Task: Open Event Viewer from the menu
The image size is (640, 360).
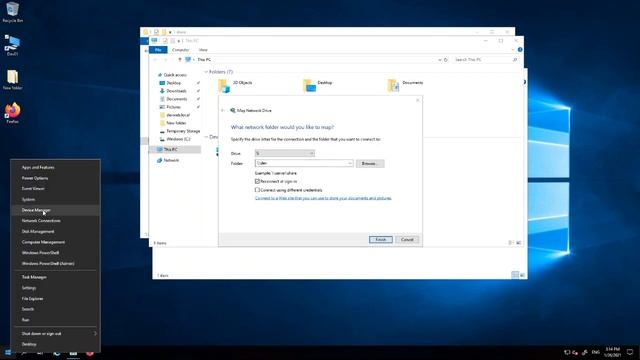Action: pyautogui.click(x=55, y=189)
